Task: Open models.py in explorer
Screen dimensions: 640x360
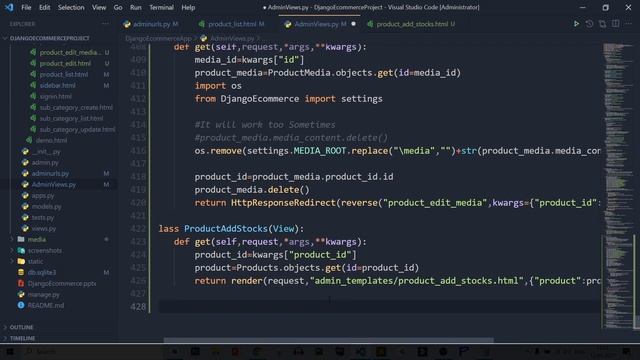Action: (46, 207)
